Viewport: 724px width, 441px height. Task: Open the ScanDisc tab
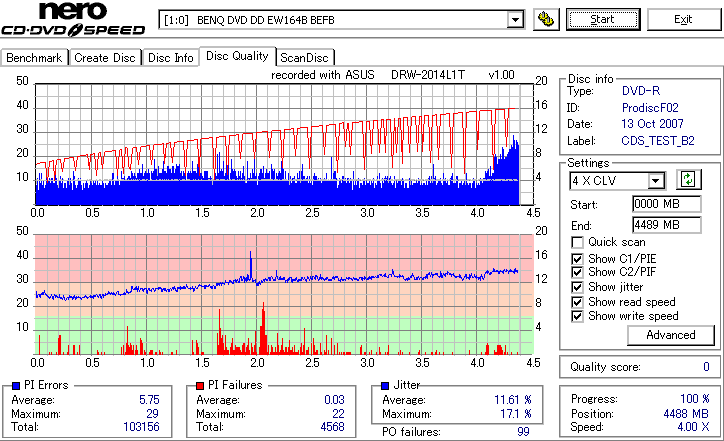(305, 58)
